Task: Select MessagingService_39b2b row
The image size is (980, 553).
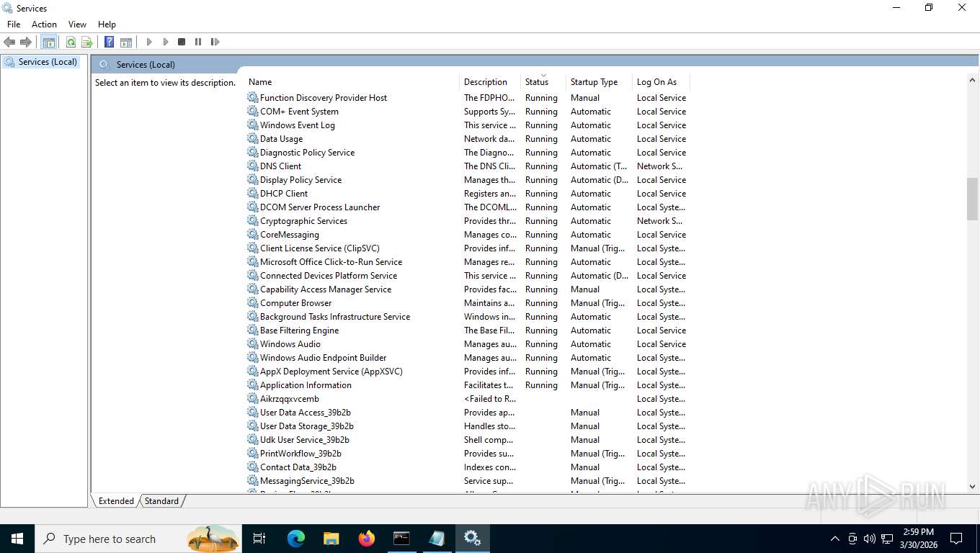Action: pyautogui.click(x=467, y=481)
